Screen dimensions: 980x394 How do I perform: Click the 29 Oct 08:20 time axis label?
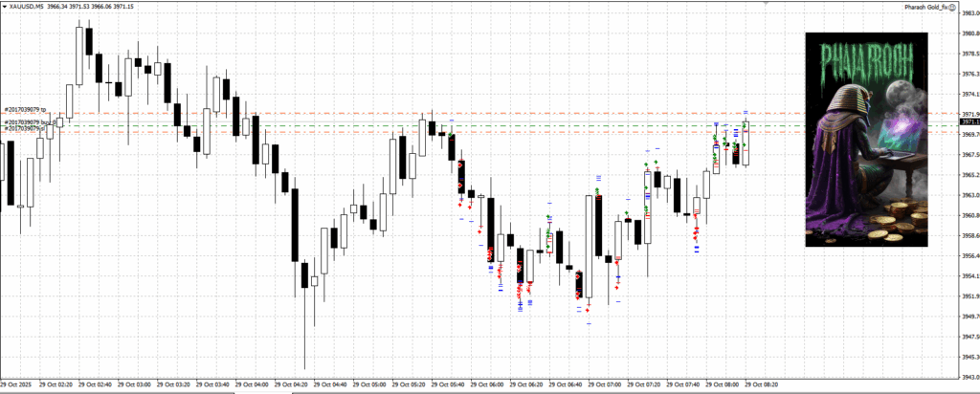tap(760, 386)
